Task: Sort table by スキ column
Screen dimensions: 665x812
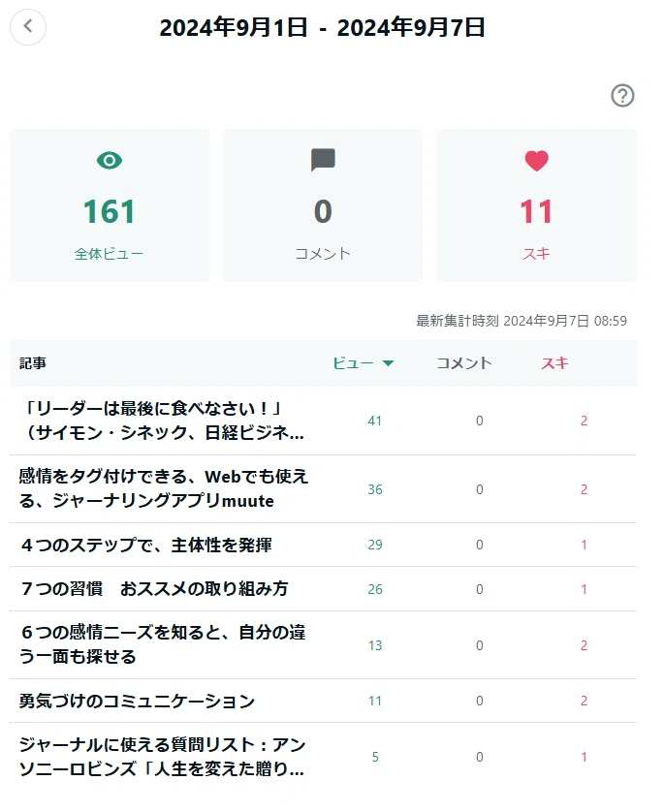Action: pyautogui.click(x=554, y=363)
